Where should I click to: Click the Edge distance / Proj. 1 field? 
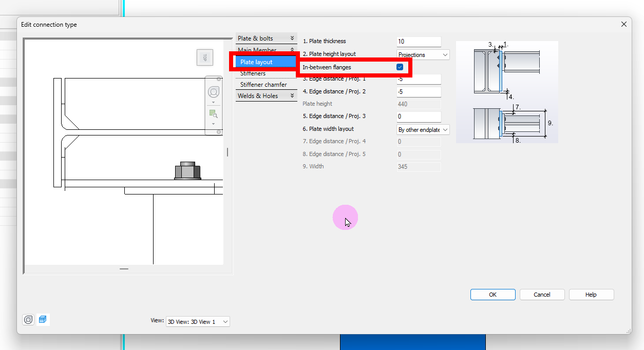point(419,80)
